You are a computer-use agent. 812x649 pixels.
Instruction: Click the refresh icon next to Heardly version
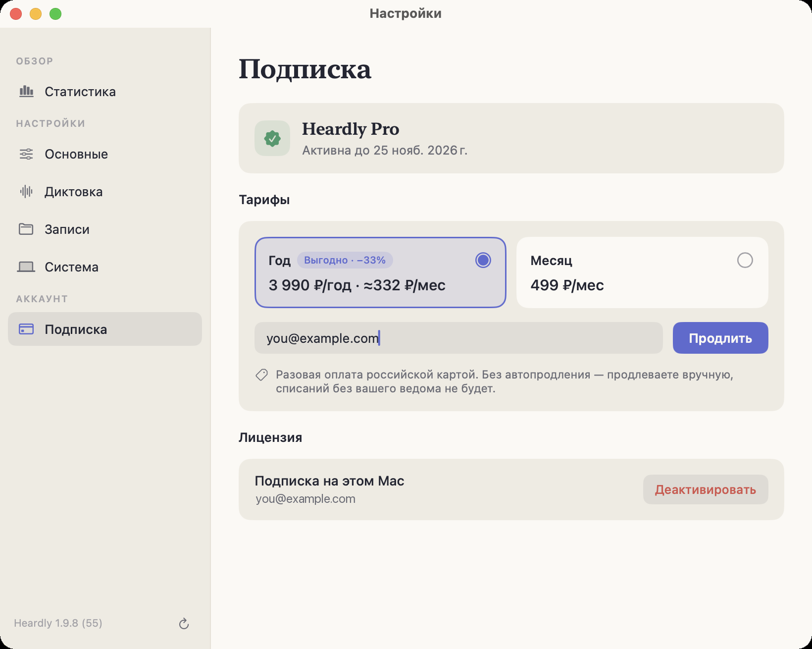point(184,624)
